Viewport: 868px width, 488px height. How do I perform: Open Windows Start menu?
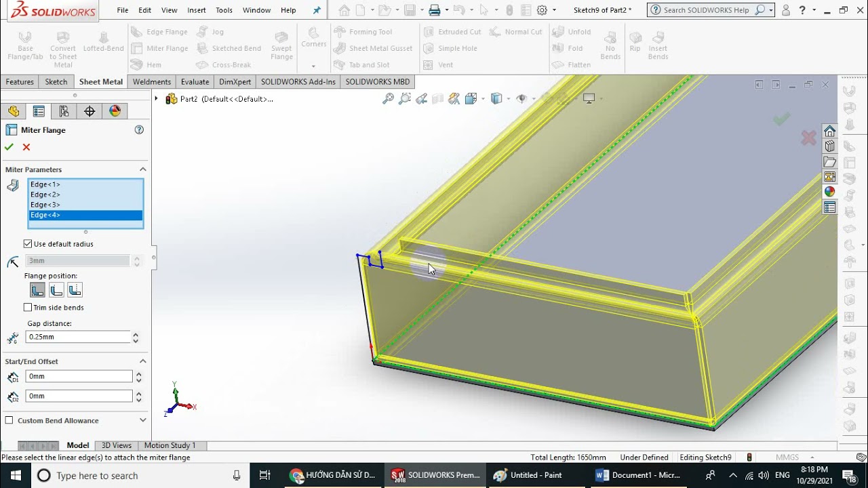click(x=15, y=475)
